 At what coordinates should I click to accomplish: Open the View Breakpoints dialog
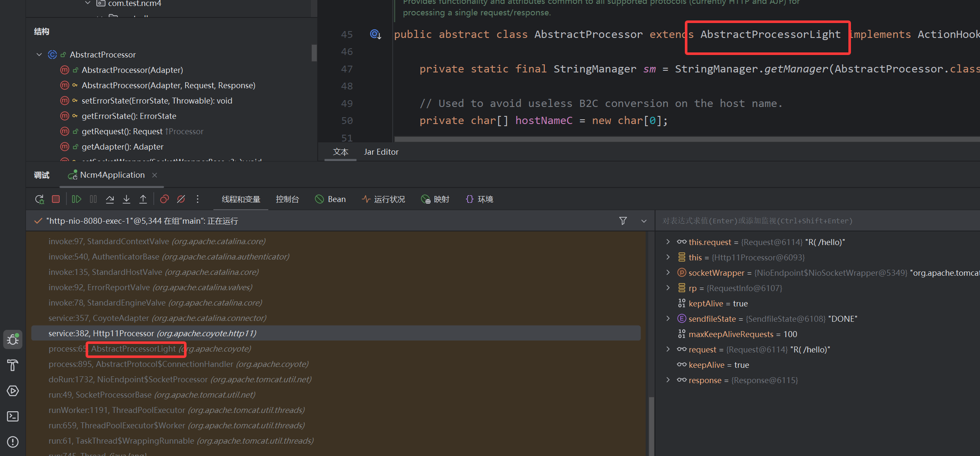[164, 199]
